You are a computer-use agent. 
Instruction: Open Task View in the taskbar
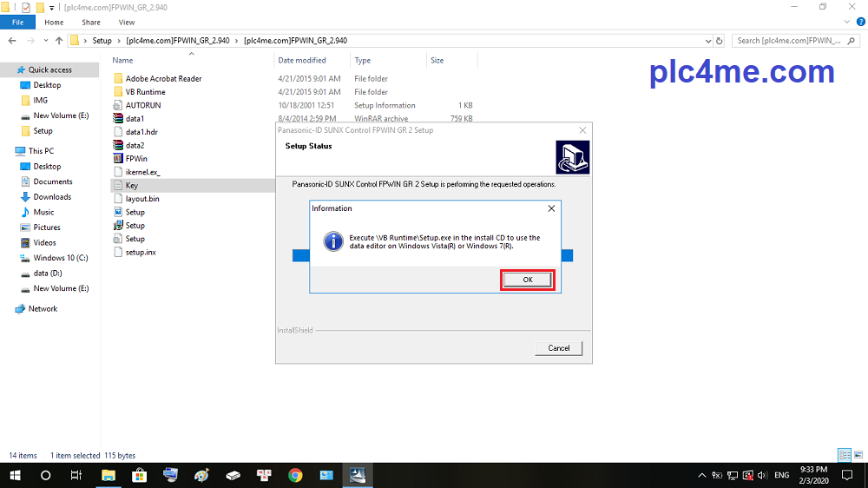(x=76, y=475)
